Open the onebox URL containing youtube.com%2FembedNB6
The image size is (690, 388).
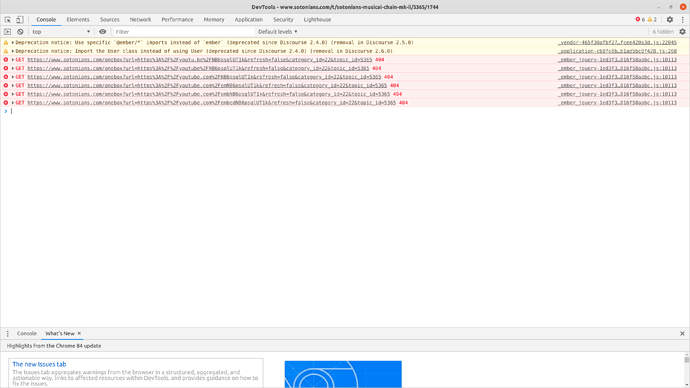[212, 102]
